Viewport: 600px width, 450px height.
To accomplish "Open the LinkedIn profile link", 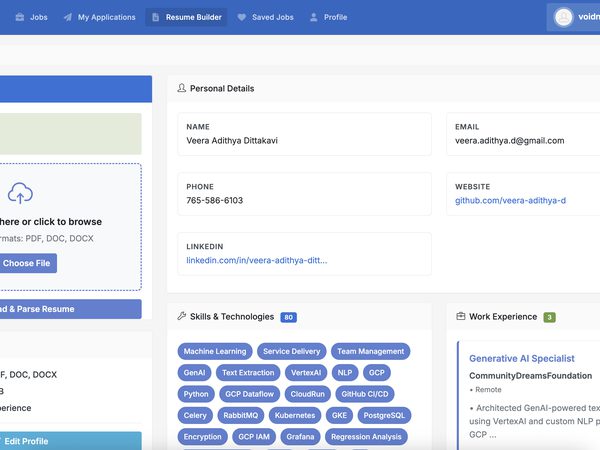I will point(257,260).
